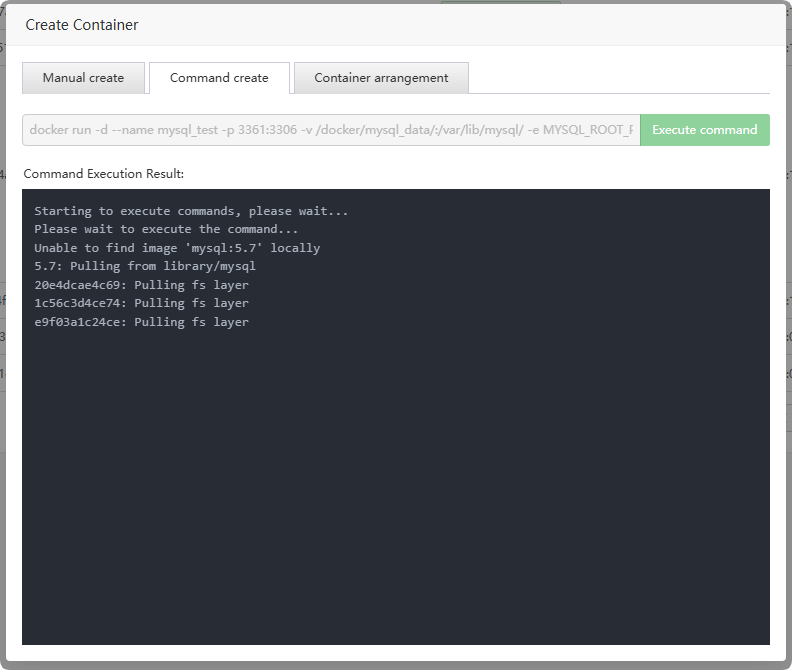Click the e9f03a1c24ce pulling layer line

(141, 322)
